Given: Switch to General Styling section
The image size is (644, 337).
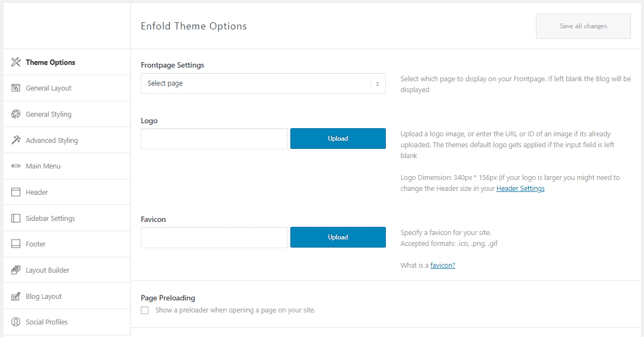Looking at the screenshot, I should pyautogui.click(x=67, y=114).
